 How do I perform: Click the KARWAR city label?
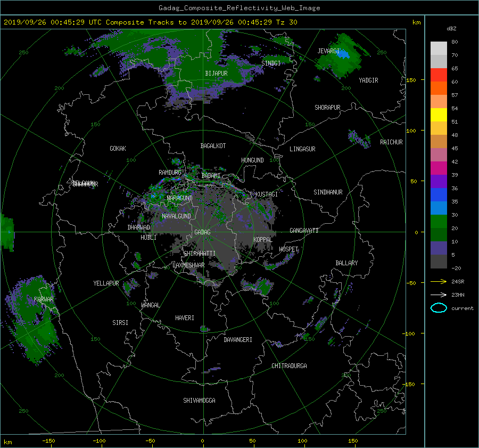[44, 299]
